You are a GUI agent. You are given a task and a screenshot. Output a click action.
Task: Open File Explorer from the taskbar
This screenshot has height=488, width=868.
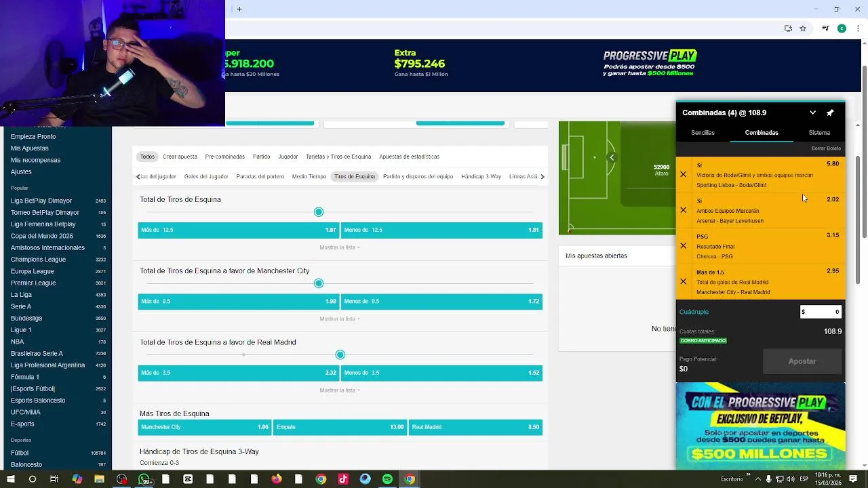click(99, 479)
